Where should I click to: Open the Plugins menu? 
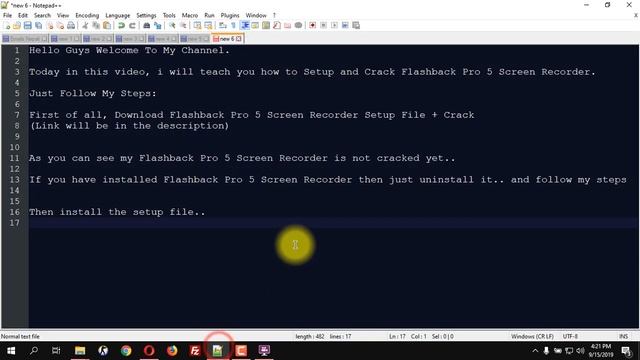point(230,16)
